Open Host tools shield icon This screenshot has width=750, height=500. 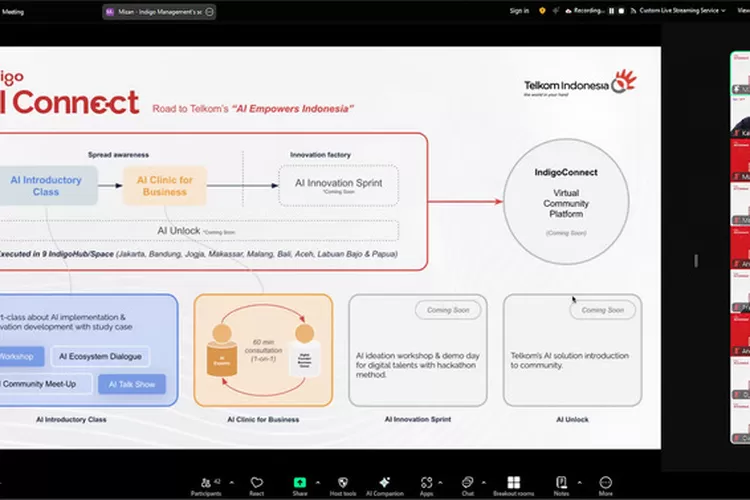pyautogui.click(x=342, y=484)
